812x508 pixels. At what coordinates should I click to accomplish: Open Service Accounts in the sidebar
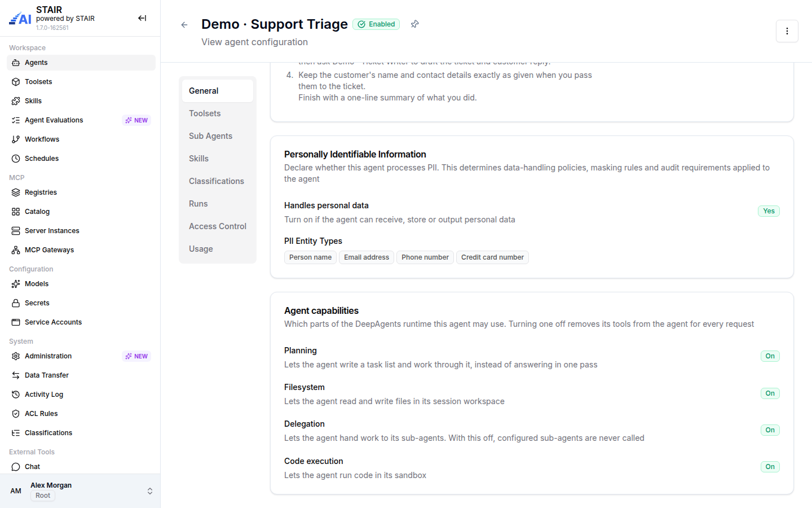coord(81,322)
